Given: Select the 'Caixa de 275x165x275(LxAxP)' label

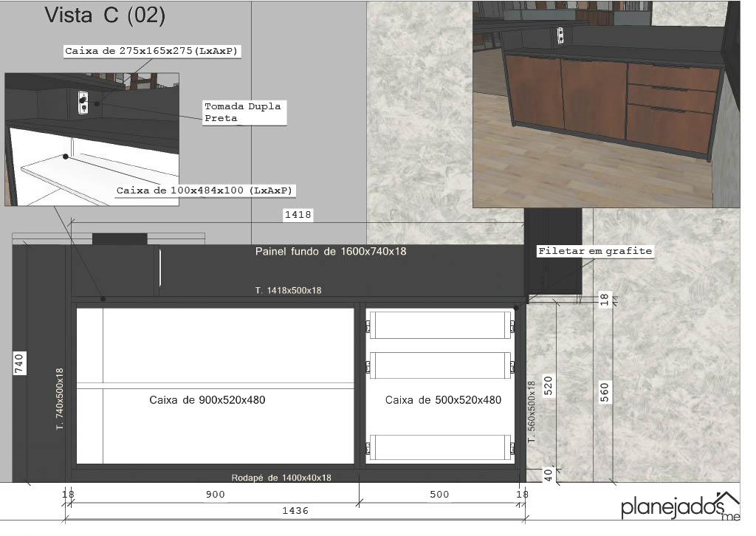Looking at the screenshot, I should click(154, 51).
